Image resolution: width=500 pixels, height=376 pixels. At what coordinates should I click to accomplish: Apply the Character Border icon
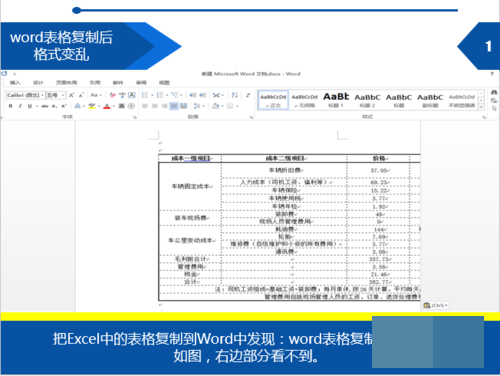(x=132, y=95)
